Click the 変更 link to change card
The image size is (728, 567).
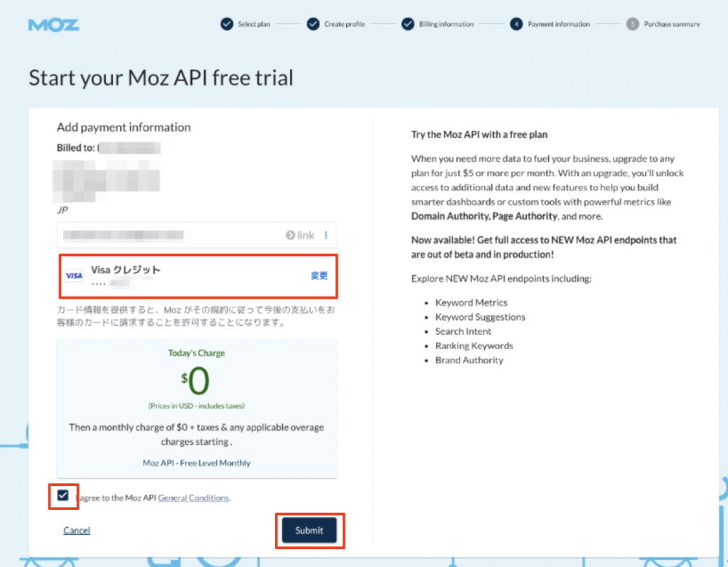[x=319, y=275]
